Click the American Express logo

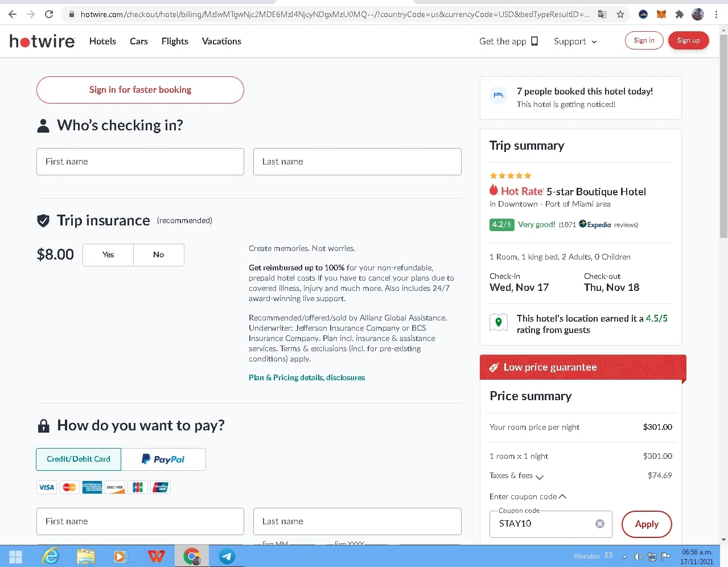(92, 487)
